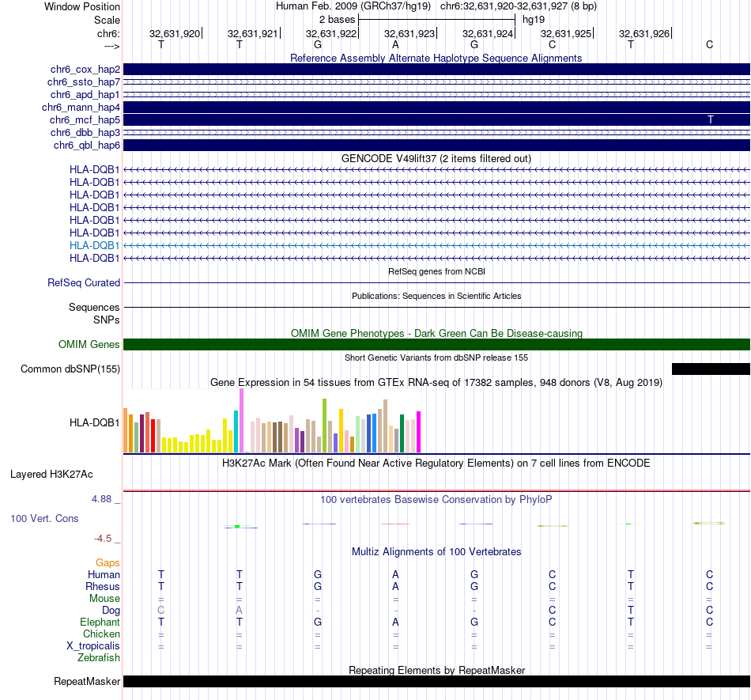751x700 pixels.
Task: Click the 32,631,926 ruler position
Action: 644,33
